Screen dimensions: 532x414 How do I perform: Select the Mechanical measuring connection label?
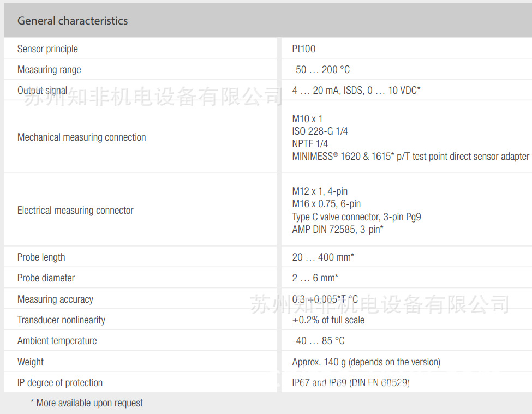click(x=81, y=137)
